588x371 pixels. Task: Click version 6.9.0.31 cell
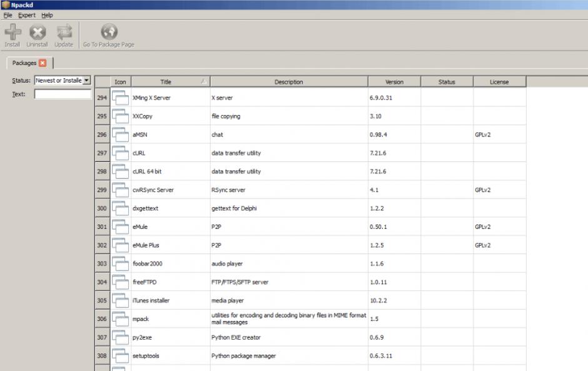click(x=395, y=98)
